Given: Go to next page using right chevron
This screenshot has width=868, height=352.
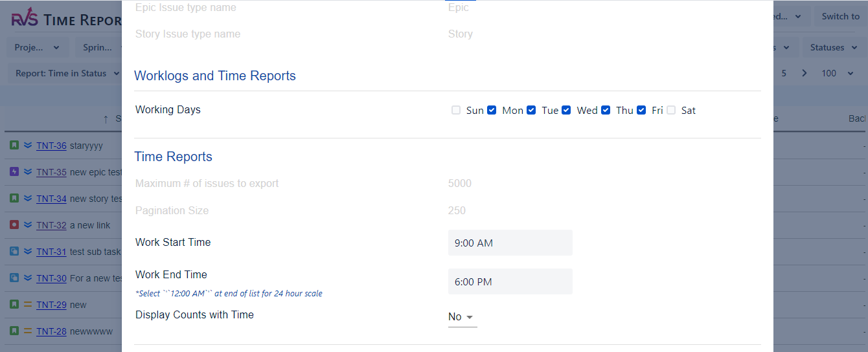Looking at the screenshot, I should (805, 73).
